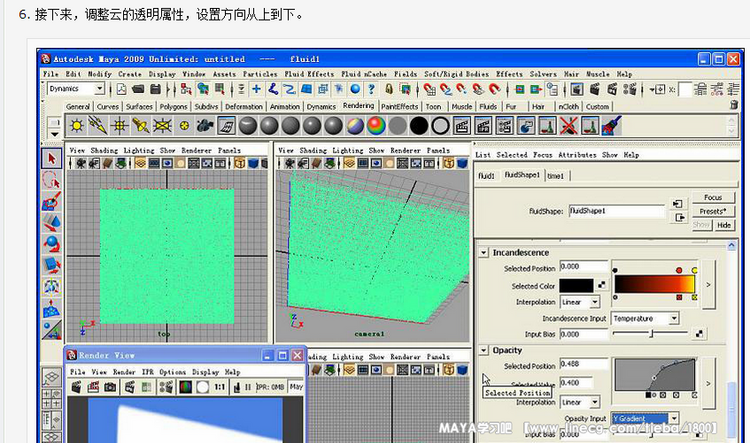Choose the Select arrow tool in toolbox

[x=52, y=158]
